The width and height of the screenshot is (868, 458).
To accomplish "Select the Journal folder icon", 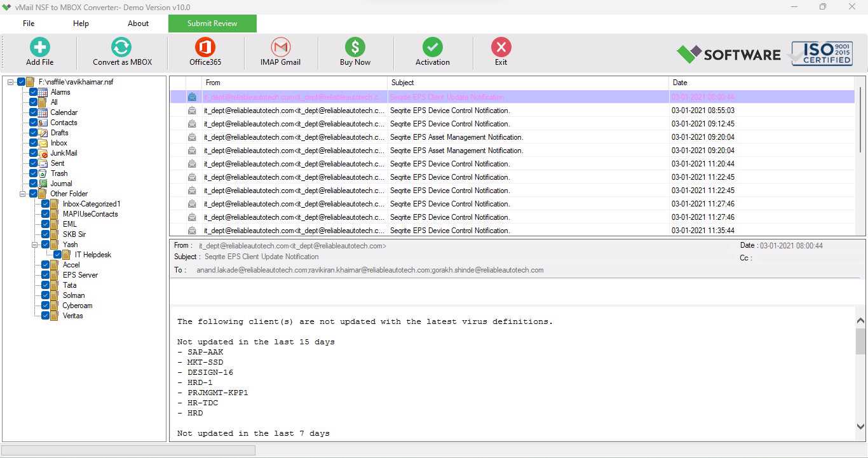I will (43, 184).
